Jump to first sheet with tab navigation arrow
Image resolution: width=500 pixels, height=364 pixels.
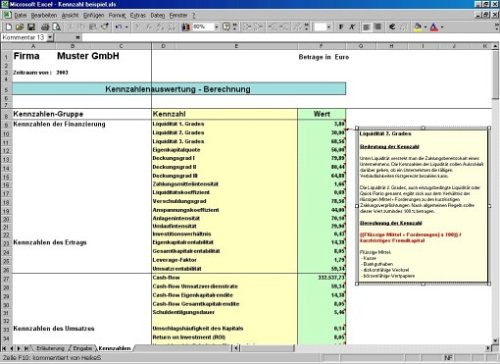pos(4,348)
